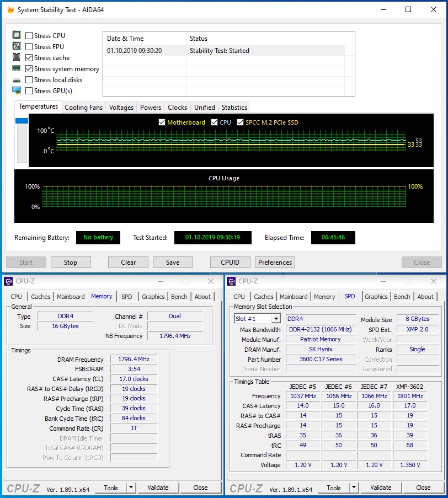This screenshot has width=448, height=498.
Task: Expand the Tools dropdown arrow in left CPU-Z
Action: pos(131,487)
